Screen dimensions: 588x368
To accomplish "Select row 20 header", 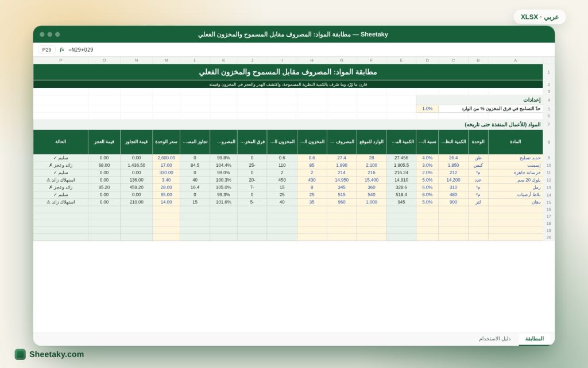I will click(x=548, y=237).
